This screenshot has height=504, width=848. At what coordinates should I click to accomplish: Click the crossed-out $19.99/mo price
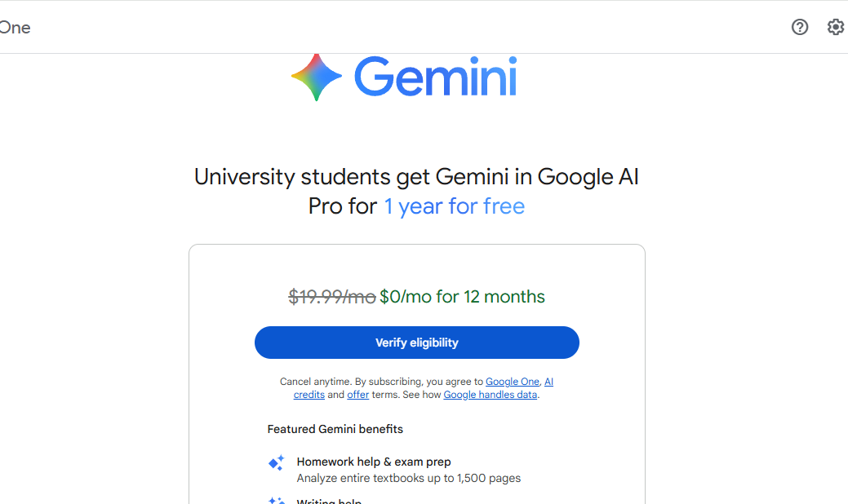331,297
